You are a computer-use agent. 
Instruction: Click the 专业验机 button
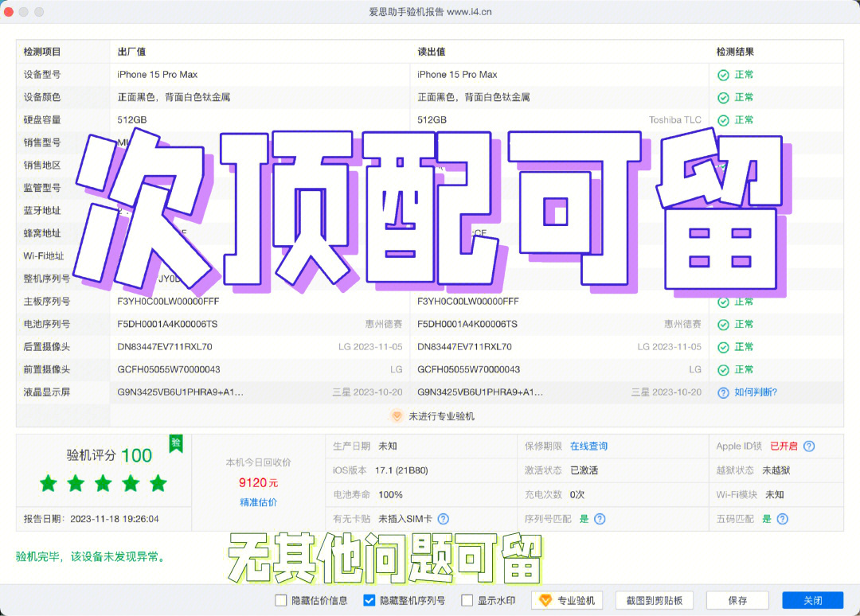pyautogui.click(x=567, y=601)
